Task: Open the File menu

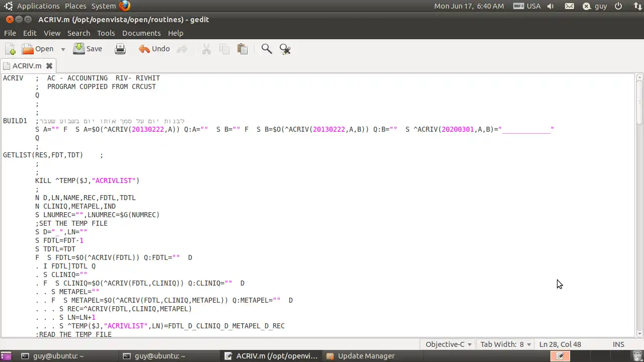Action: pos(10,33)
